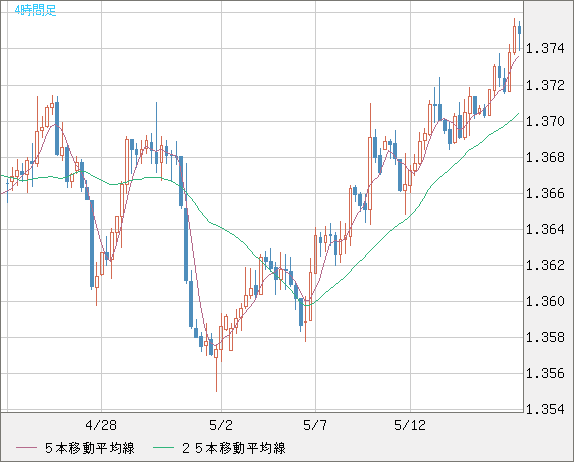Click the 5/12 date label
The height and width of the screenshot is (462, 574).
point(410,425)
